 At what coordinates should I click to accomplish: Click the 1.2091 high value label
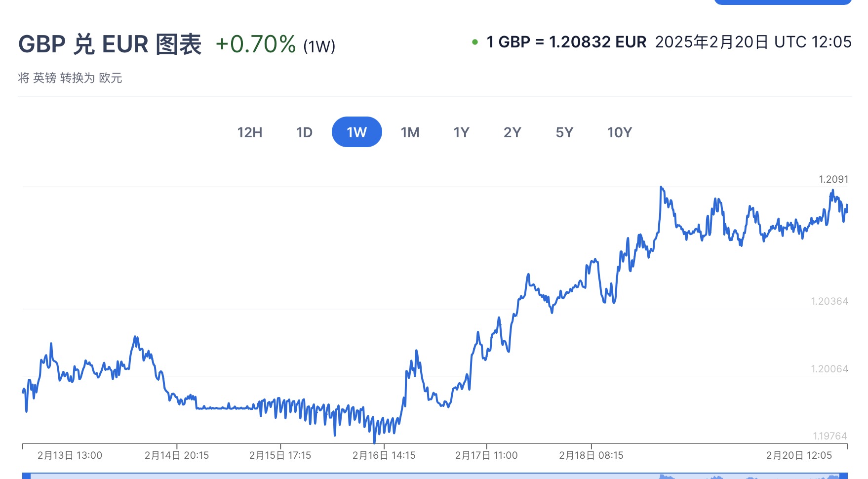[833, 179]
